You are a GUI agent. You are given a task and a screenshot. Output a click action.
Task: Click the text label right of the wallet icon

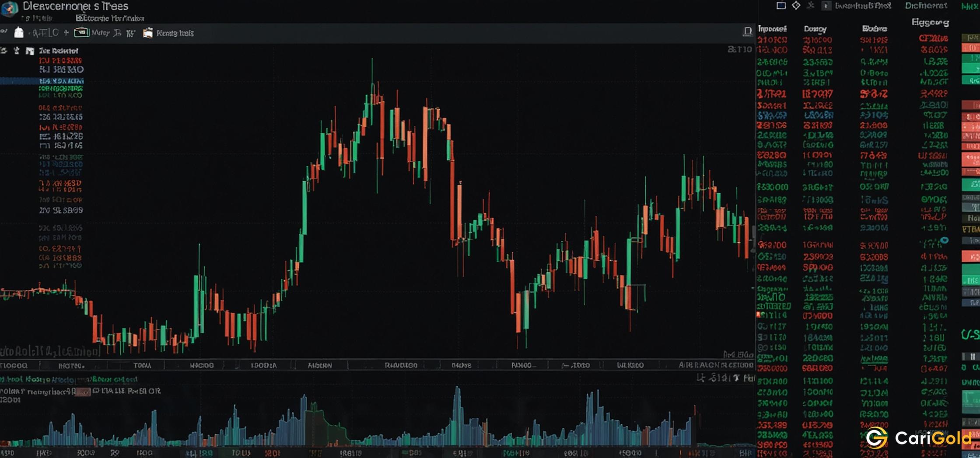coord(101,33)
